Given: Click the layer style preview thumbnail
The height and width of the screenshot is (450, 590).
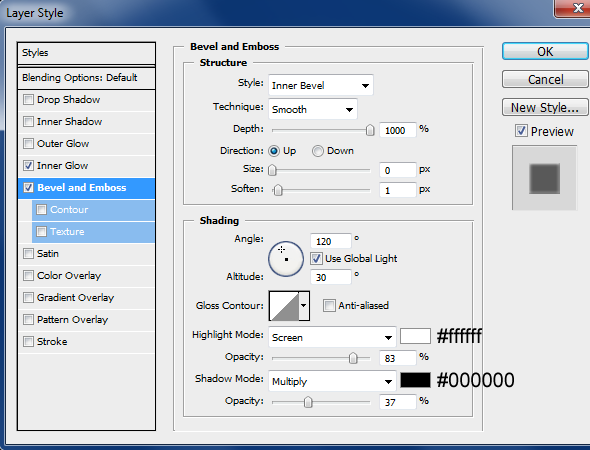Looking at the screenshot, I should pyautogui.click(x=544, y=178).
